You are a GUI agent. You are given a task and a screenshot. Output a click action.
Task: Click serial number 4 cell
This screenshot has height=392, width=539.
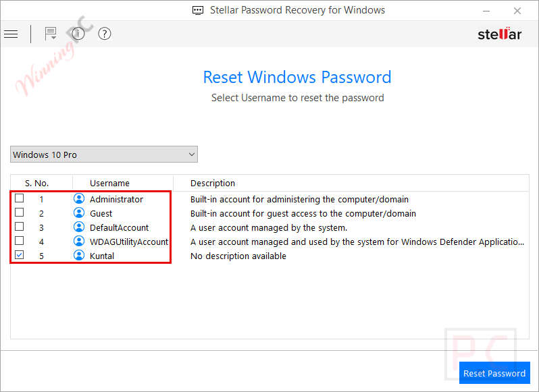[x=41, y=242]
